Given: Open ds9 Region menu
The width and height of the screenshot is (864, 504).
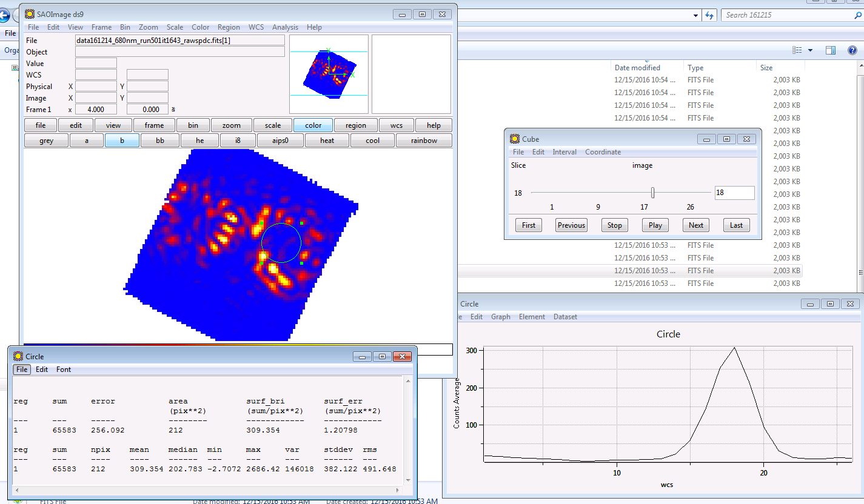Looking at the screenshot, I should pyautogui.click(x=229, y=27).
